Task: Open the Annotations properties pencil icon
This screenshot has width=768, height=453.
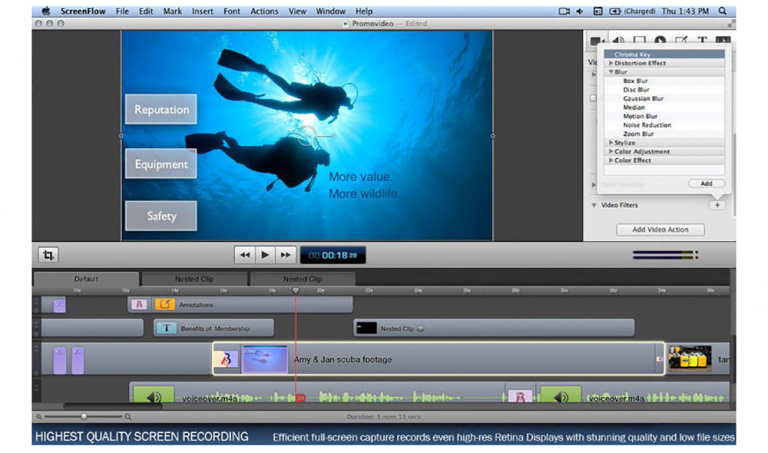Action: click(x=681, y=41)
